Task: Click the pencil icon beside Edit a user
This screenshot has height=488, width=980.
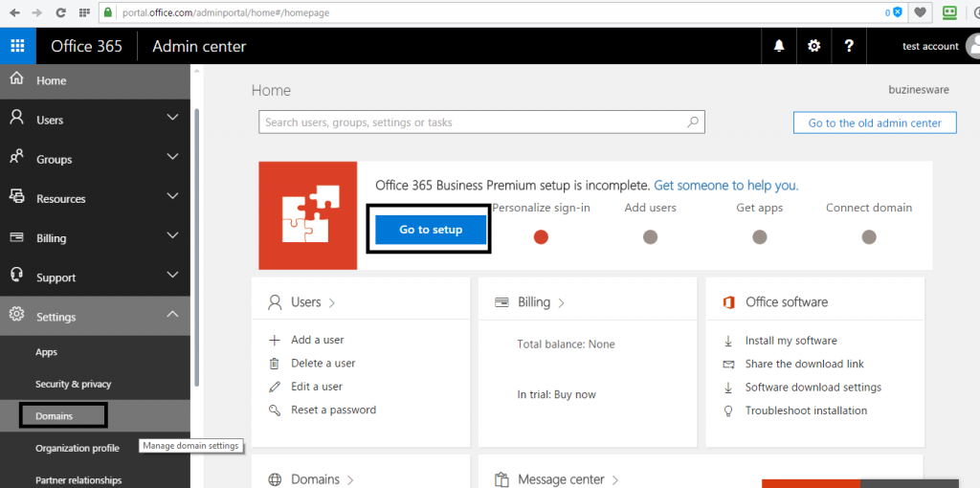Action: coord(274,387)
